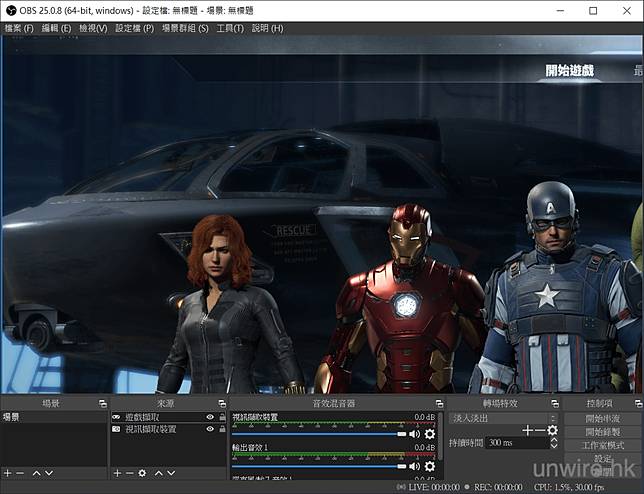Enable 工作室模式 studio mode
Viewport: 644px width, 494px height.
point(603,445)
